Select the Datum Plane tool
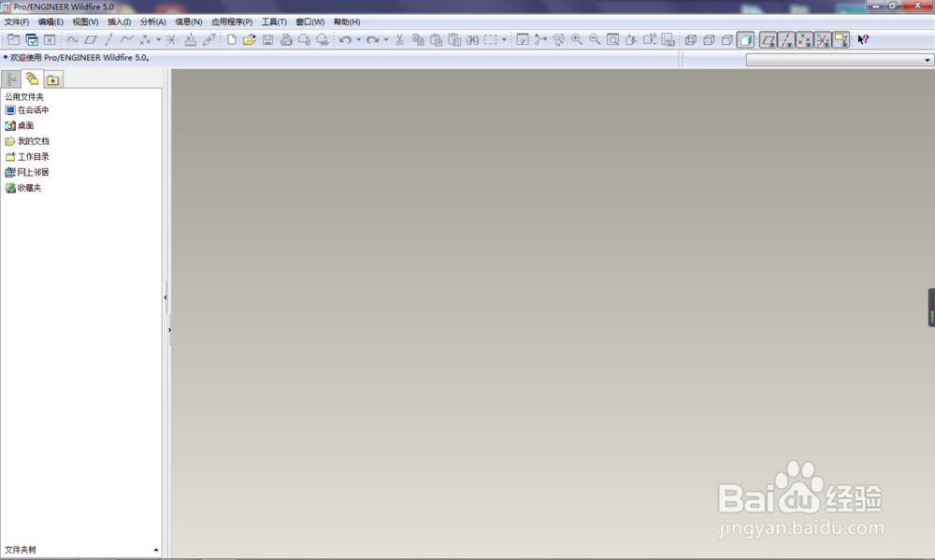This screenshot has width=935, height=560. tap(91, 40)
